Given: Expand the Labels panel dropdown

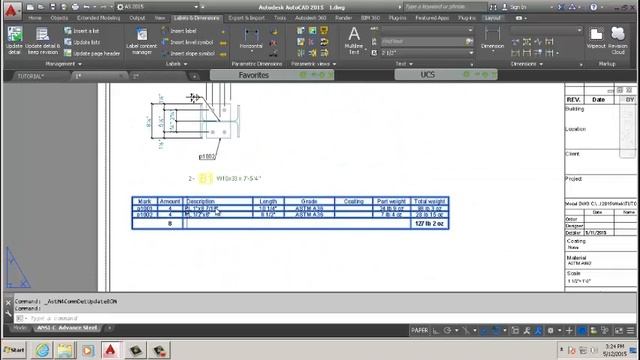Looking at the screenshot, I should coord(176,64).
